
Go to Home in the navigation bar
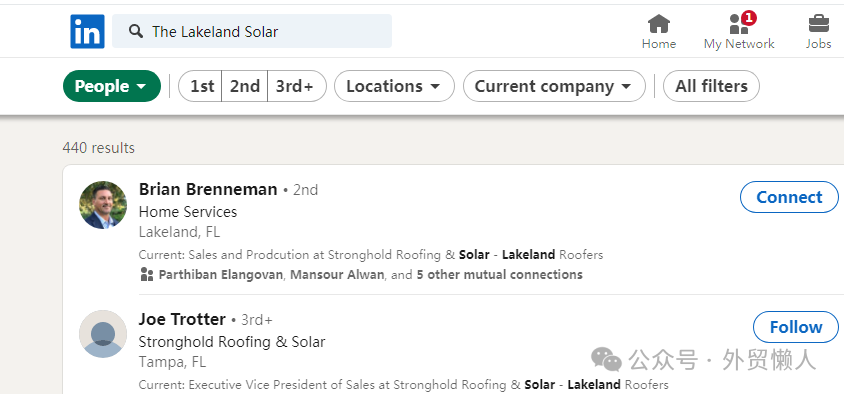(658, 32)
